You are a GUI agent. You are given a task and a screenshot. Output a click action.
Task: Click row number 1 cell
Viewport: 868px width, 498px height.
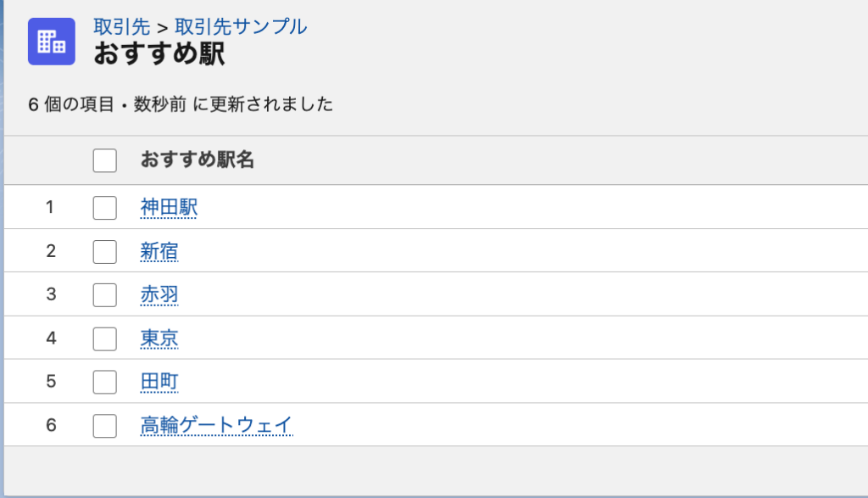click(x=50, y=207)
